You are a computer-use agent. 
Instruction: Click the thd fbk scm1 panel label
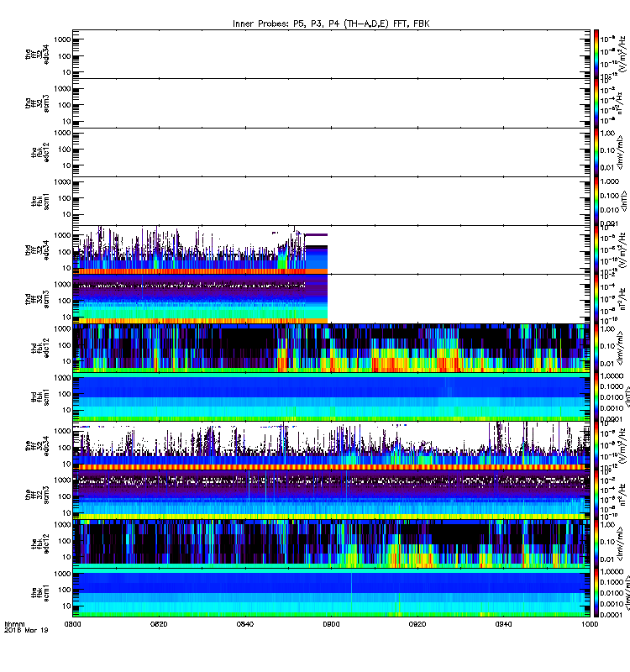[x=40, y=396]
